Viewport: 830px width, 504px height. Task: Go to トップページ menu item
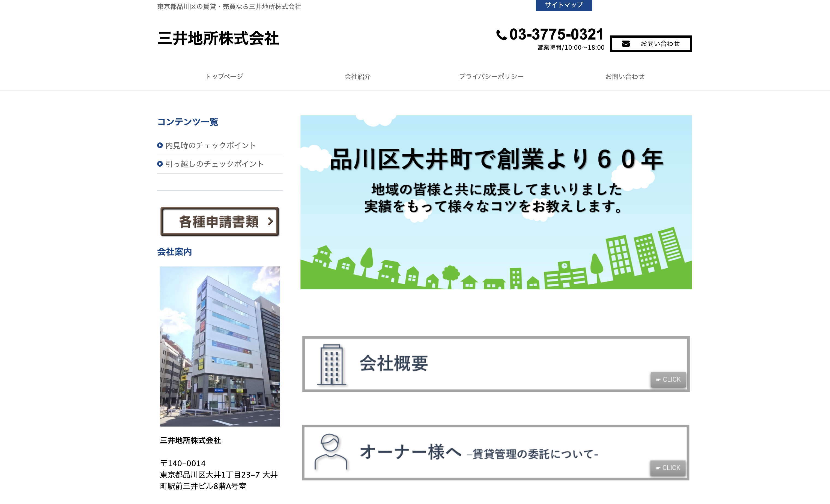tap(224, 76)
